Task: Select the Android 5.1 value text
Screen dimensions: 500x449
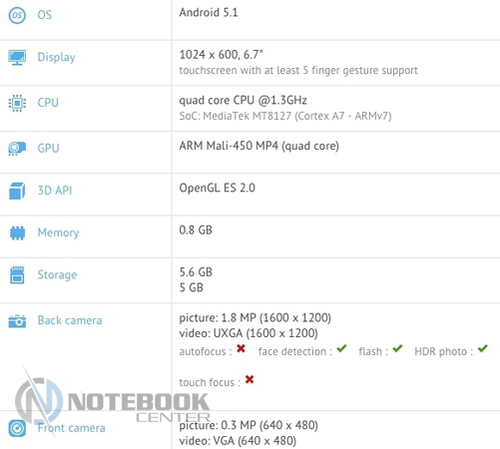Action: coord(208,13)
